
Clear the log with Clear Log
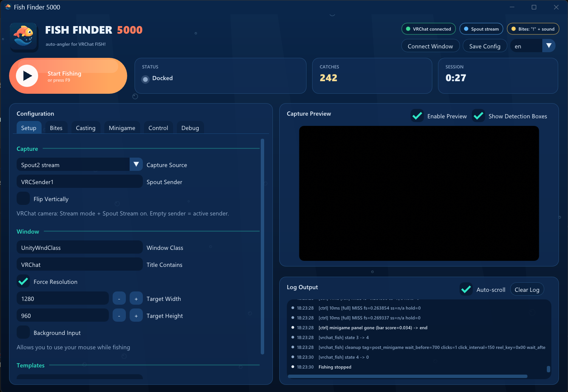527,290
